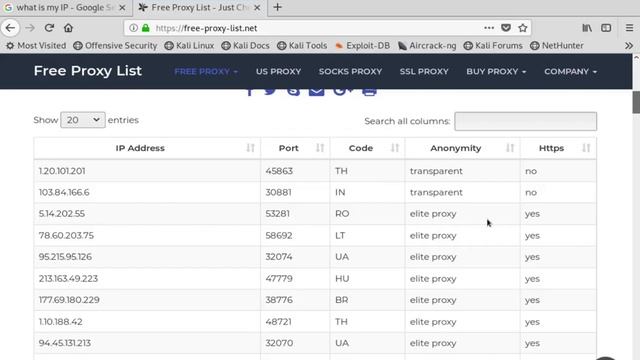The width and height of the screenshot is (640, 360).
Task: Select IP address 94.45.131.213
Action: pos(64,343)
